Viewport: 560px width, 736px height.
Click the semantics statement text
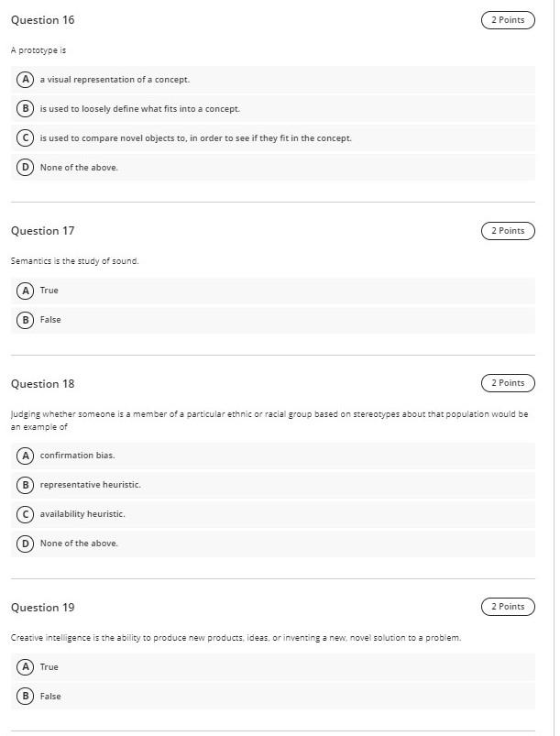pos(72,260)
